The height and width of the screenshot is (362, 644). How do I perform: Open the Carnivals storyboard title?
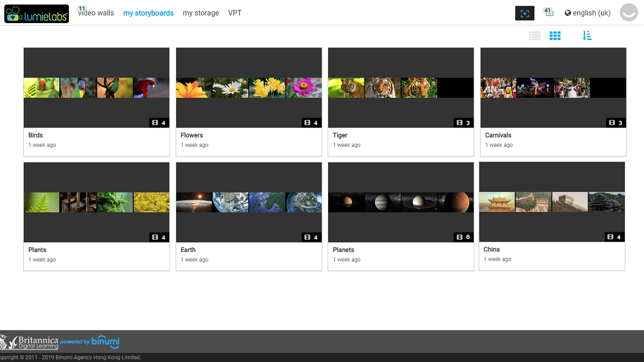[498, 136]
